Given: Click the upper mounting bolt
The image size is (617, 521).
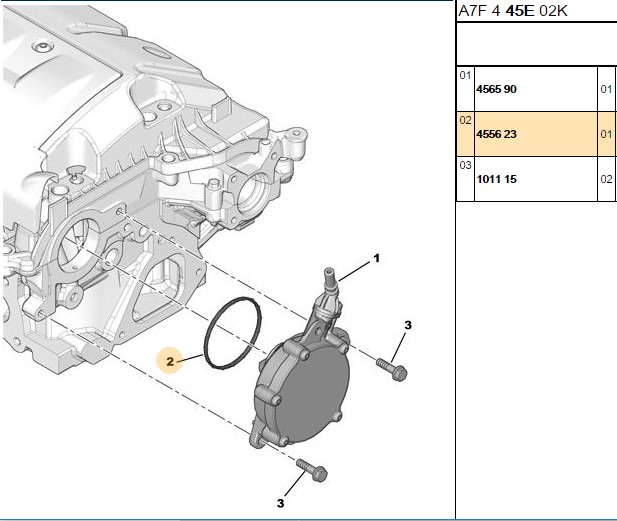Looking at the screenshot, I should pos(392,369).
